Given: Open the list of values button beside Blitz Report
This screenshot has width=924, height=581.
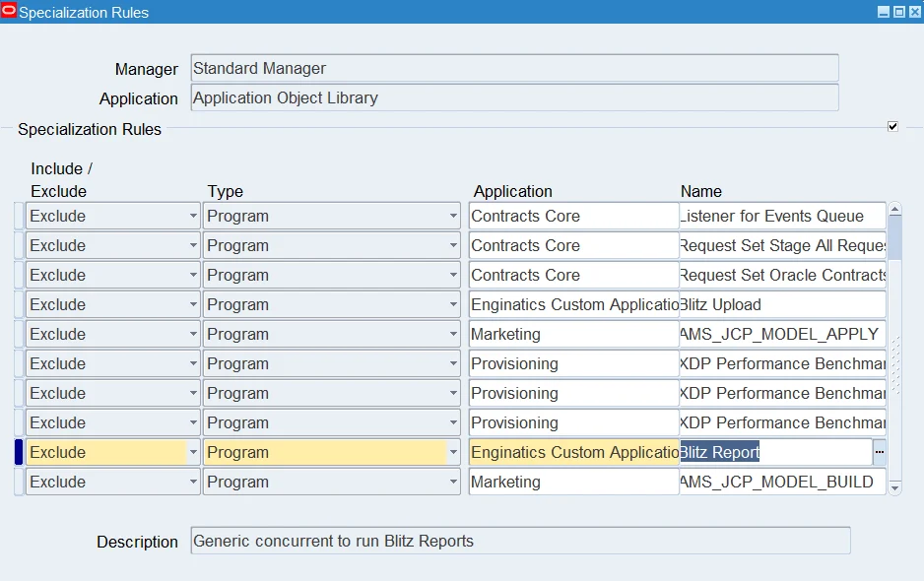Looking at the screenshot, I should tap(880, 452).
